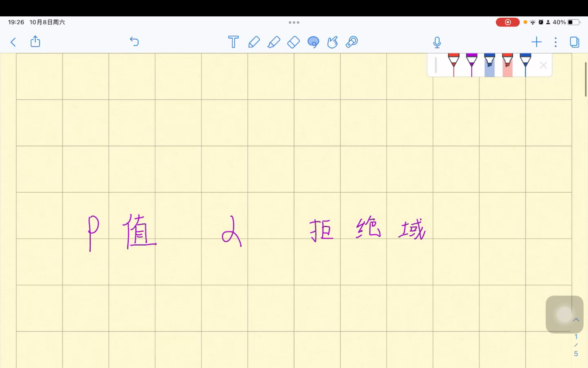Tap the Share button
588x368 pixels.
pyautogui.click(x=35, y=42)
